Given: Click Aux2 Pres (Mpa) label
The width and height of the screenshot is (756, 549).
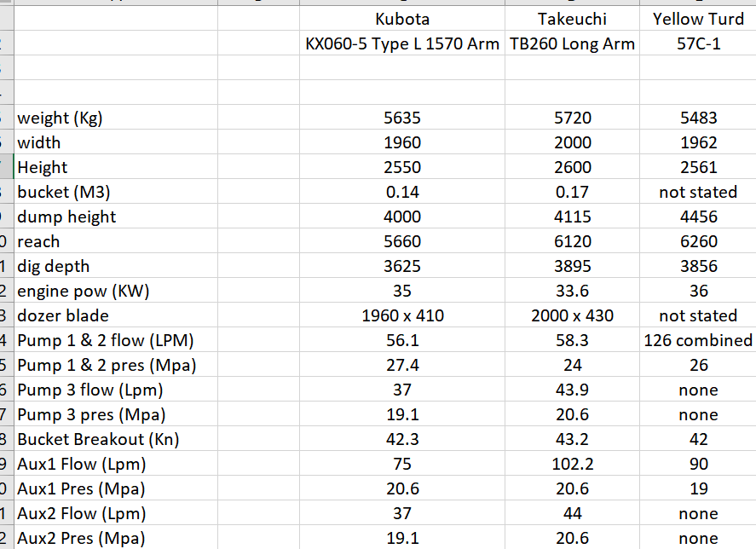Looking at the screenshot, I should 116,537.
